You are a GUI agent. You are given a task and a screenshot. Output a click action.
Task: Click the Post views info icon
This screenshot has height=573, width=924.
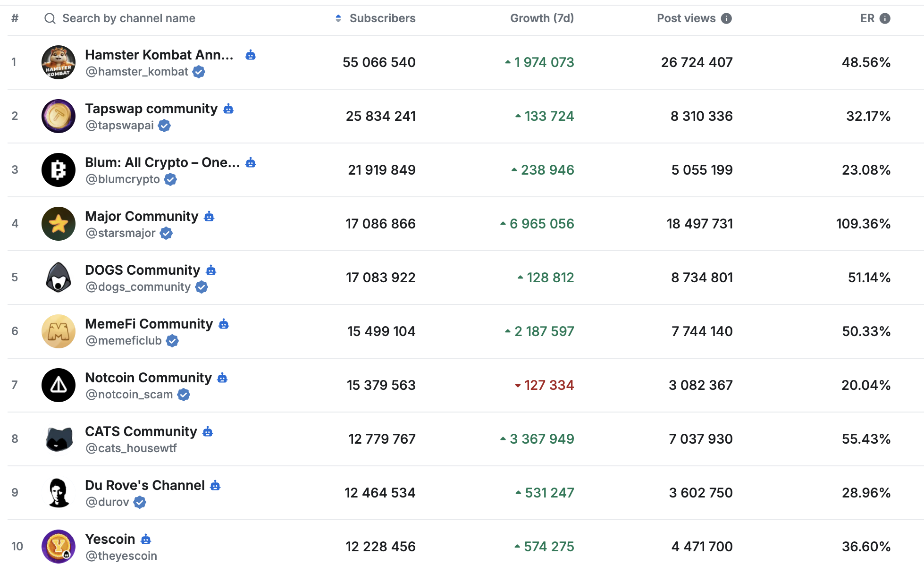tap(726, 18)
